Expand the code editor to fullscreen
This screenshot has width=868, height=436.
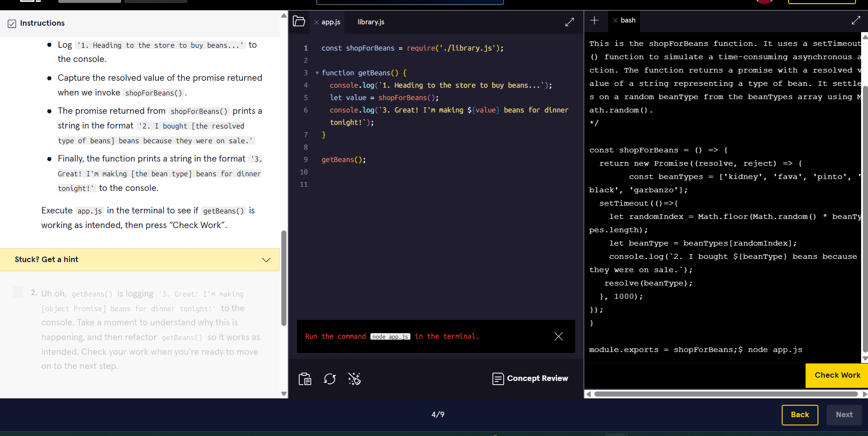click(x=569, y=22)
